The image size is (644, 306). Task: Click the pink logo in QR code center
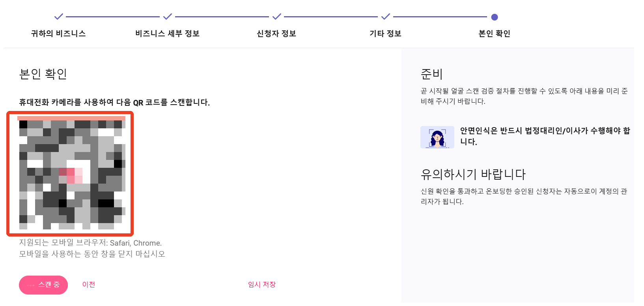[x=71, y=176]
